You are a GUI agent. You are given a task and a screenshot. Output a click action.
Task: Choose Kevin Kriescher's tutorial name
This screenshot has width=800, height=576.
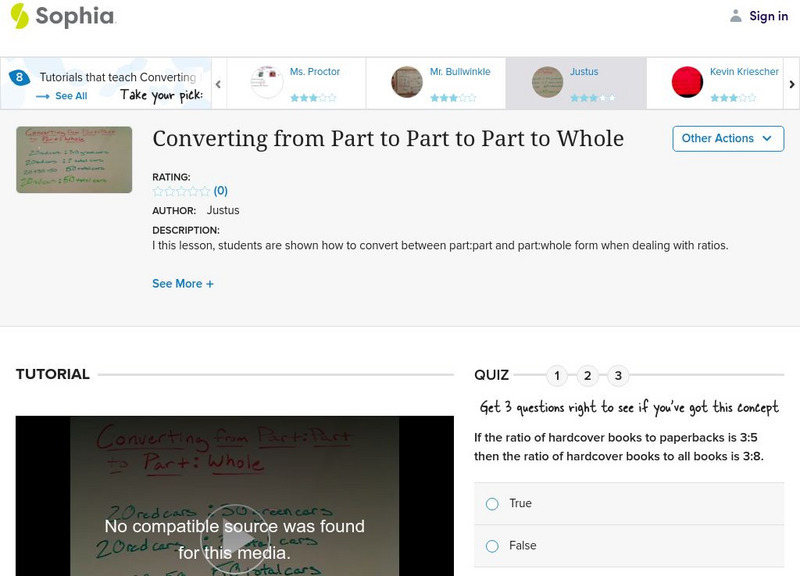click(744, 72)
